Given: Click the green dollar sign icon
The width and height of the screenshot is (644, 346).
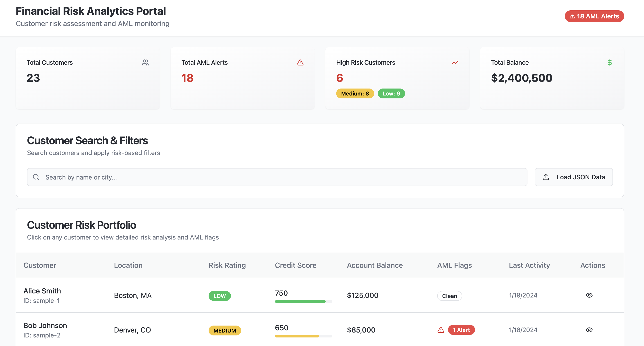Looking at the screenshot, I should point(610,62).
